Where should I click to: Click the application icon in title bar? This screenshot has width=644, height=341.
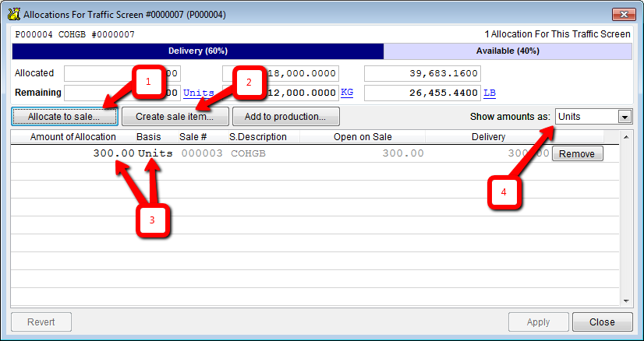click(x=14, y=14)
